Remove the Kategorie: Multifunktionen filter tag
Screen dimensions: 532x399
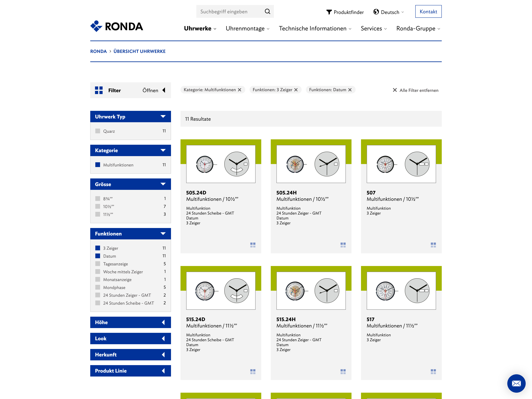pyautogui.click(x=240, y=90)
